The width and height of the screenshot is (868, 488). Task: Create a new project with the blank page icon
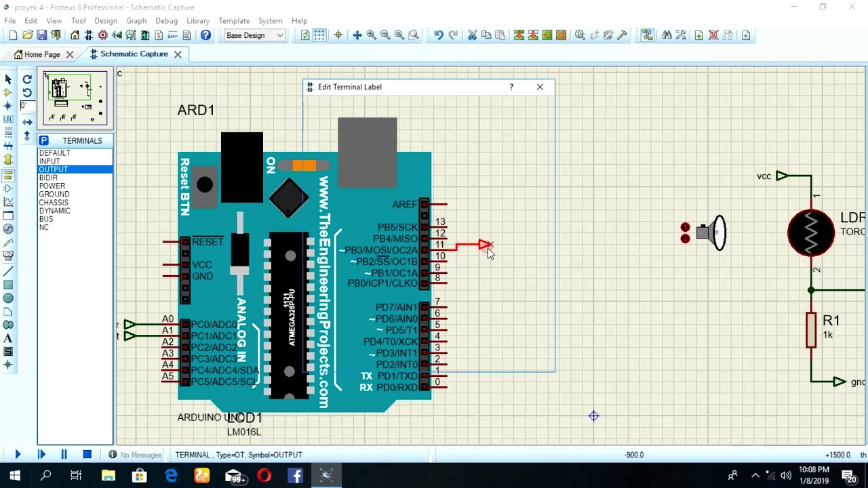tap(12, 35)
